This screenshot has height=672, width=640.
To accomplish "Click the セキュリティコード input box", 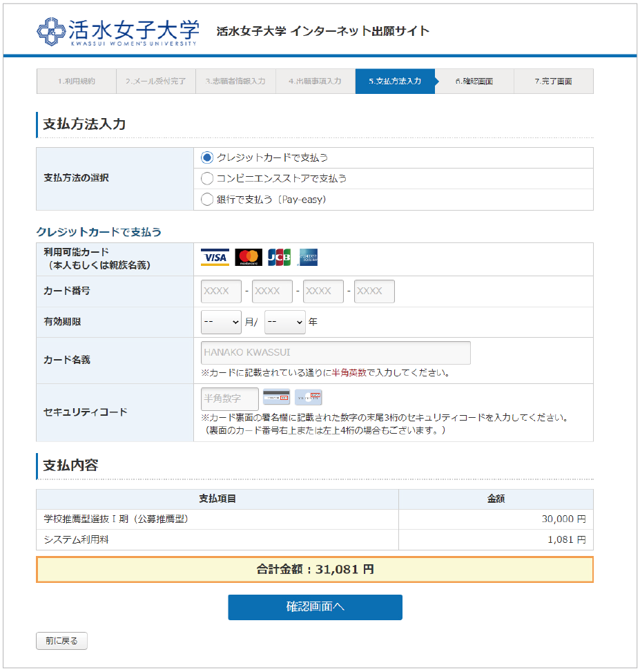I will click(229, 399).
